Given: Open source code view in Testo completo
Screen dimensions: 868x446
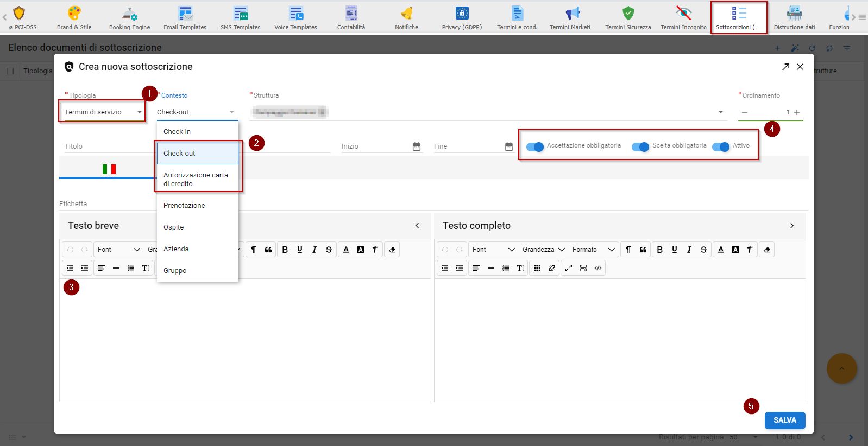Looking at the screenshot, I should point(598,268).
